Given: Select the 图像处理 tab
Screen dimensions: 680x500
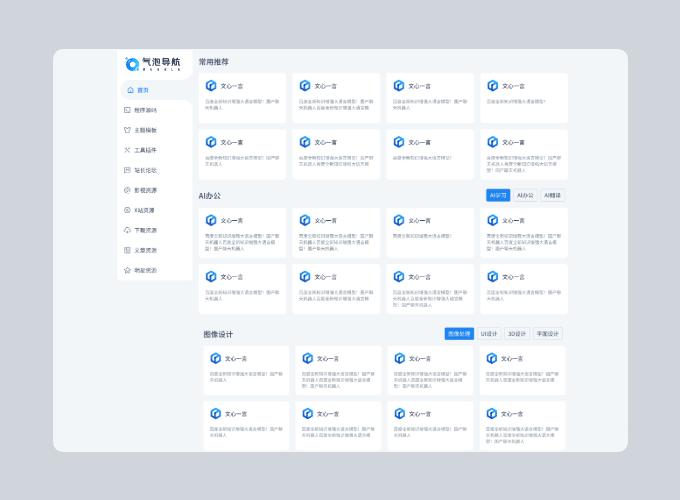Looking at the screenshot, I should [459, 334].
